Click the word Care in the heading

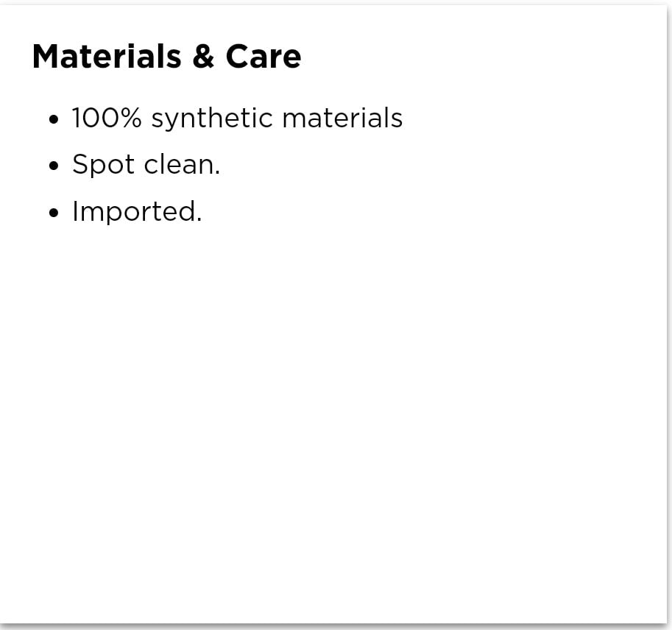[x=263, y=57]
